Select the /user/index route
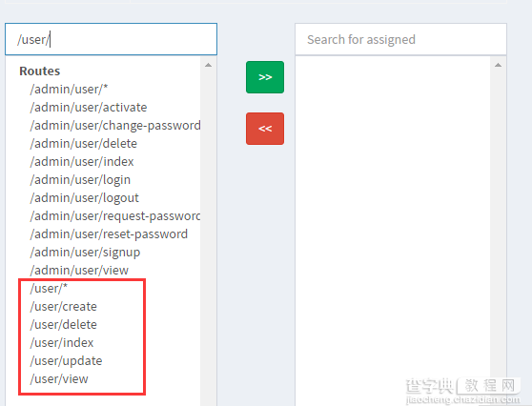Viewport: 532px width, 406px height. coord(62,342)
